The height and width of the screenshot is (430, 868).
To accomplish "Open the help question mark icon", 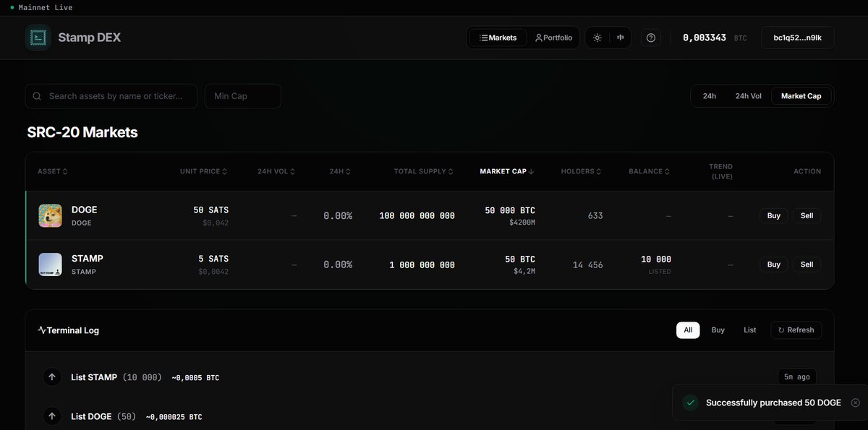I will pyautogui.click(x=651, y=38).
